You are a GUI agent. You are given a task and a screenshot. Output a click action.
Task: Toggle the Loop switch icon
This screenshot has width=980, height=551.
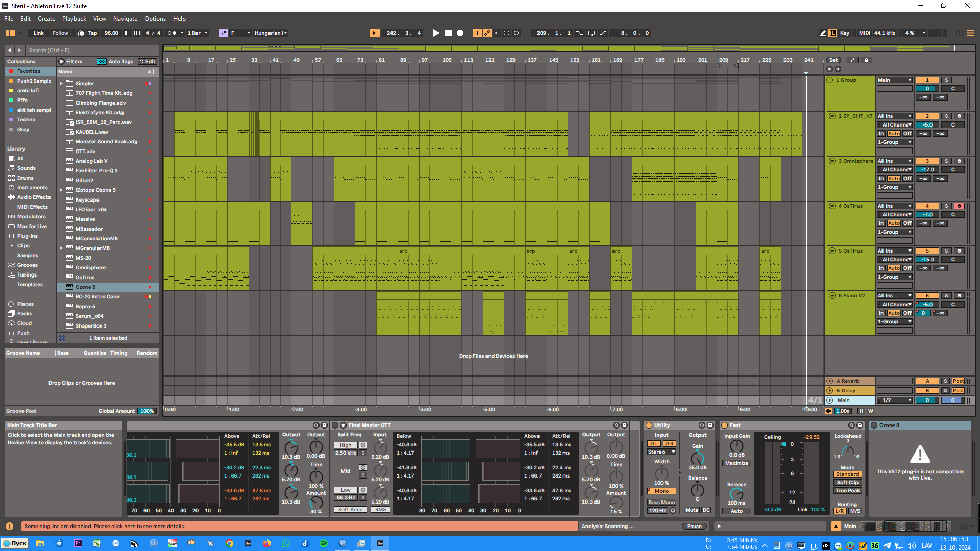[x=591, y=33]
